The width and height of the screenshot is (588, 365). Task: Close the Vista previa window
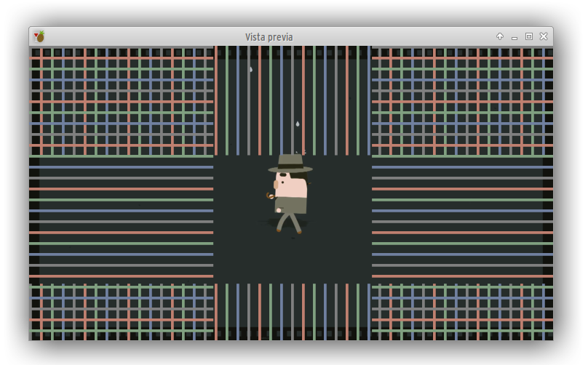click(544, 36)
